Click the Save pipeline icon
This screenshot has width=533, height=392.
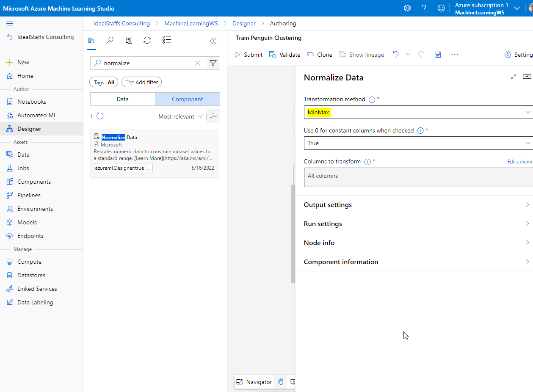pos(438,55)
